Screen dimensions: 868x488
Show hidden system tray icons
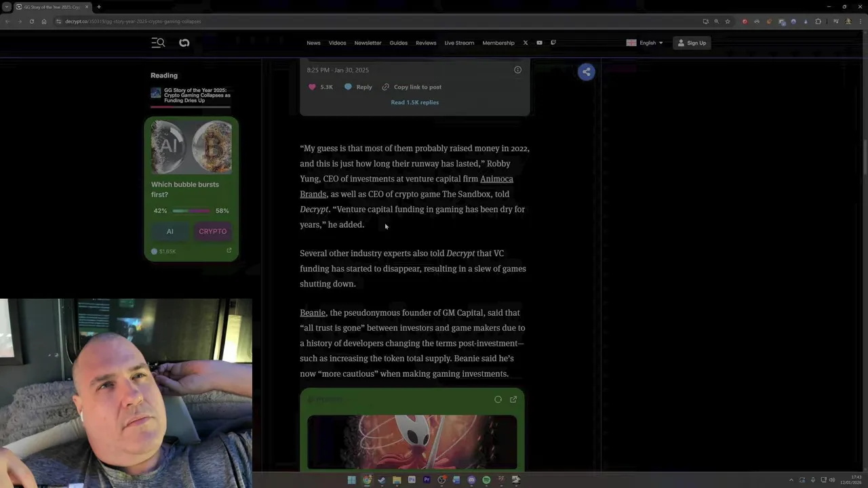click(x=791, y=480)
